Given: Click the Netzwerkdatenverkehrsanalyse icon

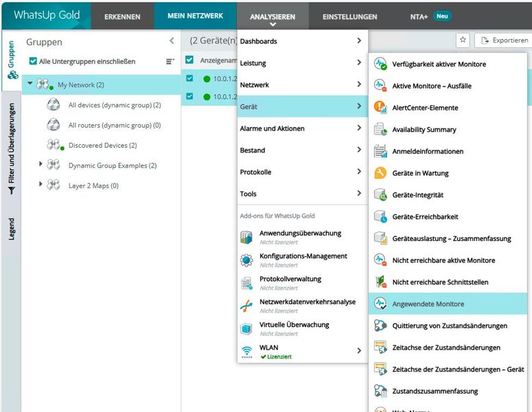Looking at the screenshot, I should coord(246,306).
